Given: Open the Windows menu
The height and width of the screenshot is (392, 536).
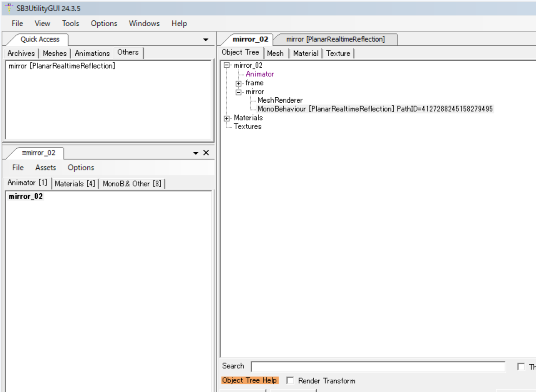Looking at the screenshot, I should point(144,23).
